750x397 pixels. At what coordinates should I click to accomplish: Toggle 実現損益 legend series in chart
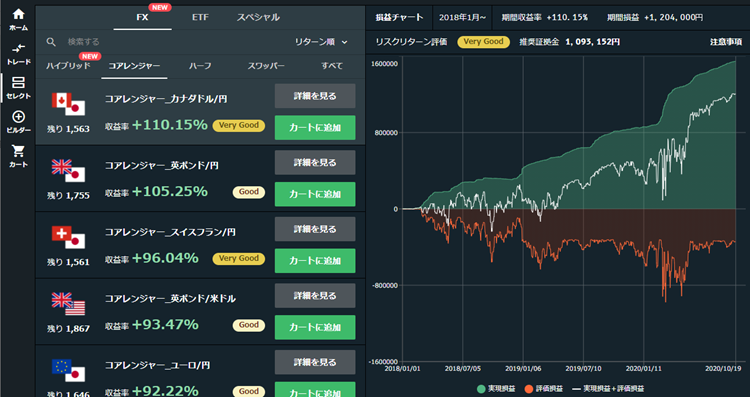click(496, 389)
